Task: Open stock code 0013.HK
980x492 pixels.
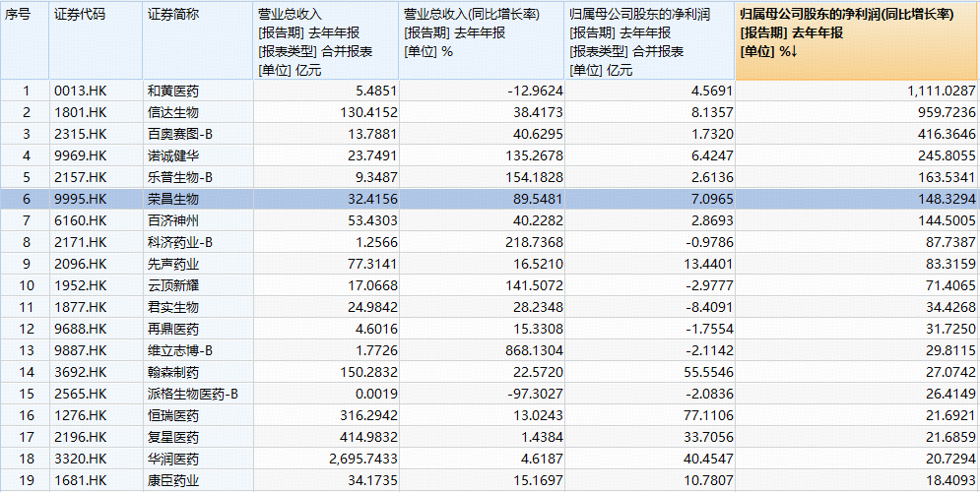Action: coord(79,91)
